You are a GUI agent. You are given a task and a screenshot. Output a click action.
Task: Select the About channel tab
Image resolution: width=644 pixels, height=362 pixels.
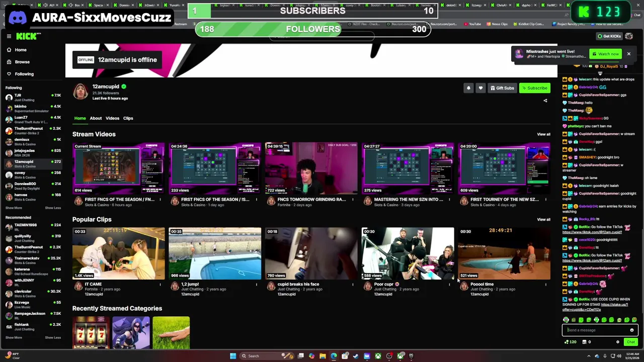click(96, 118)
